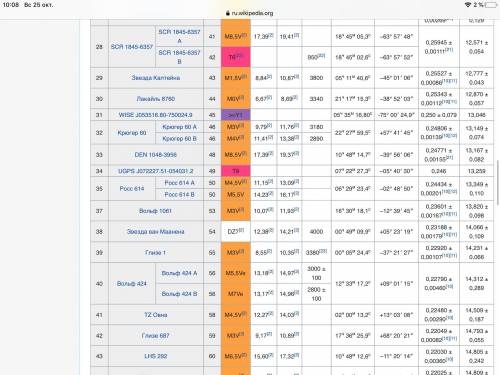Click the pink T6 spectral class cell in row 42
Screen dimensions: 500x375
tap(236, 57)
